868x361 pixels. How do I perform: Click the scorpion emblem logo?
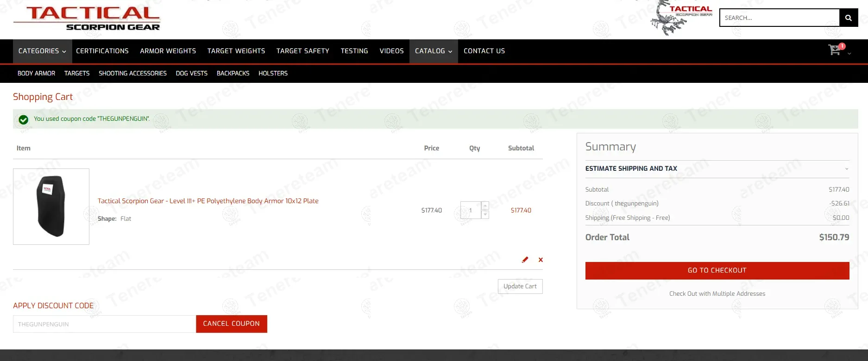682,19
